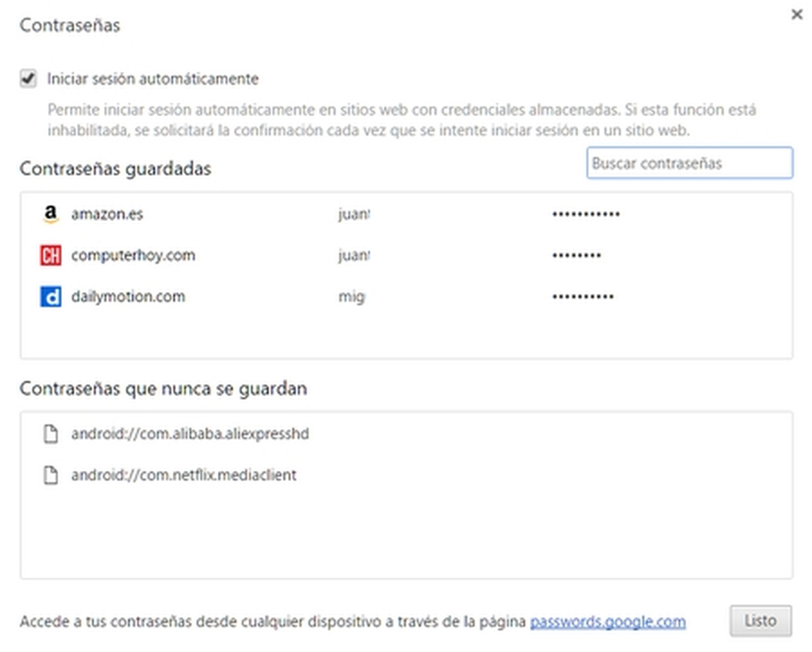Screen dimensions: 812x652
Task: Close the Contraseñas dialog with X
Action: (x=797, y=15)
